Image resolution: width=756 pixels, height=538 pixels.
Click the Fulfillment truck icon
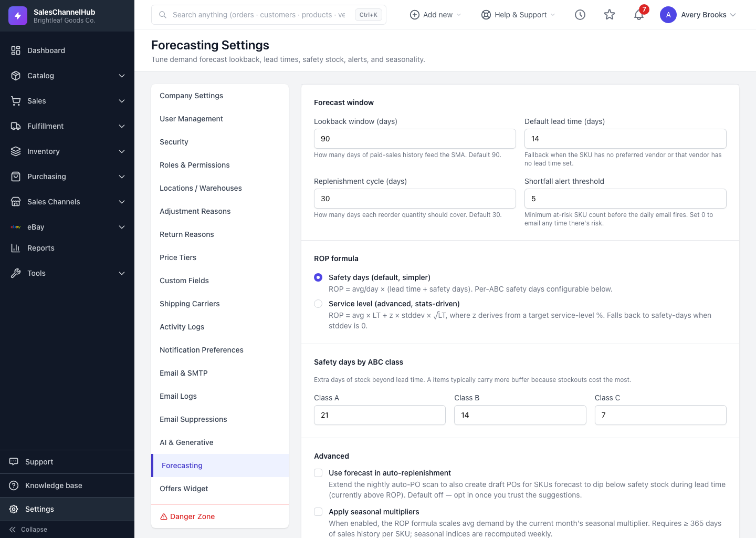(x=16, y=126)
